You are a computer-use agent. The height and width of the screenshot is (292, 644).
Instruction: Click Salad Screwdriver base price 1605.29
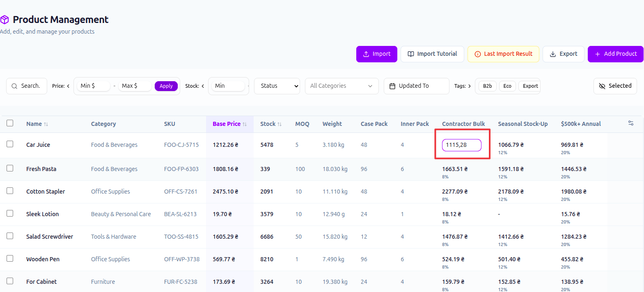[225, 237]
